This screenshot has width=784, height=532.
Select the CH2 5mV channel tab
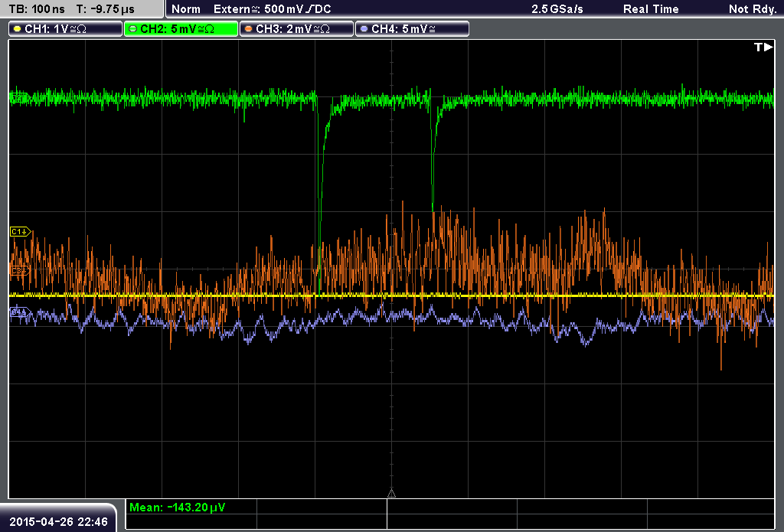click(181, 29)
